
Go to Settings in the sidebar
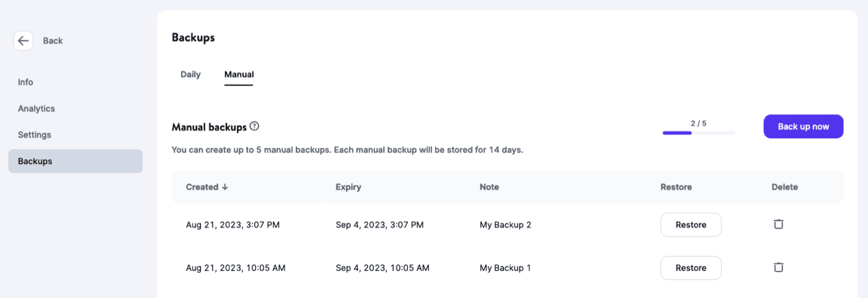pyautogui.click(x=34, y=134)
